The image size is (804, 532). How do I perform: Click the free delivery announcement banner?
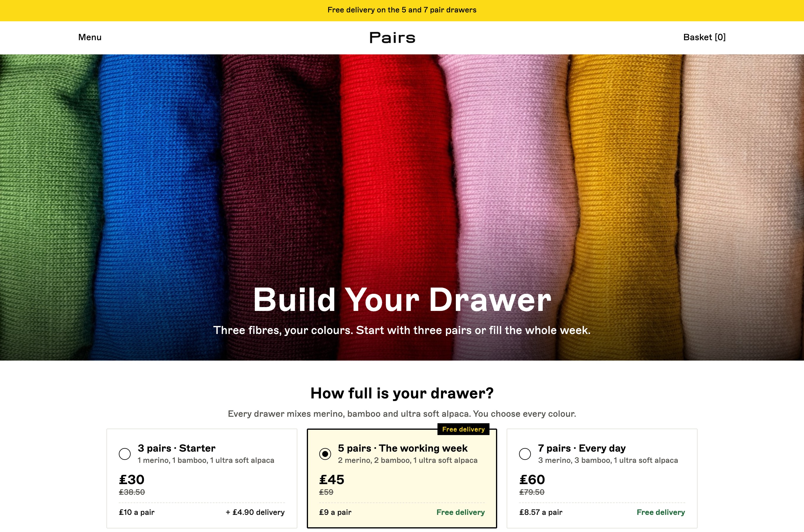(x=402, y=10)
